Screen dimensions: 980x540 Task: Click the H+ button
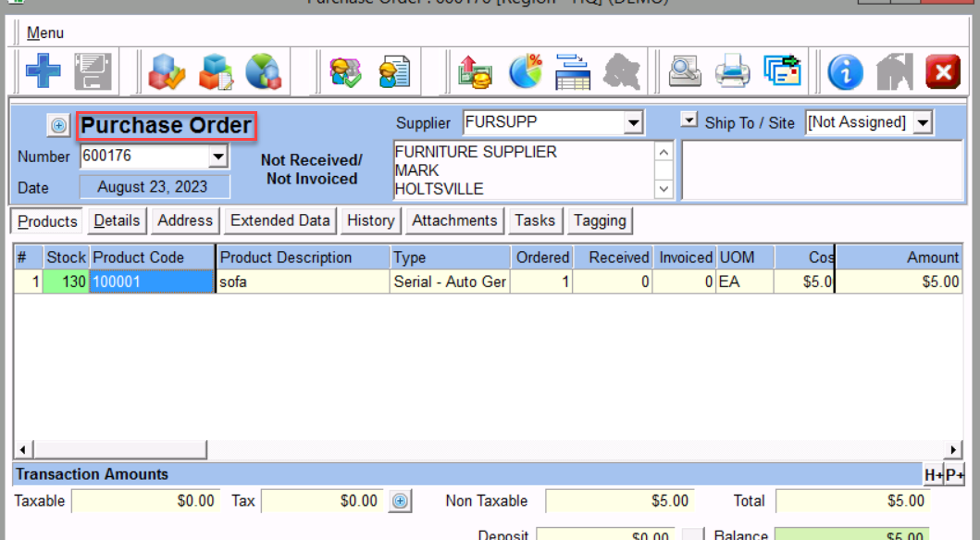(933, 474)
